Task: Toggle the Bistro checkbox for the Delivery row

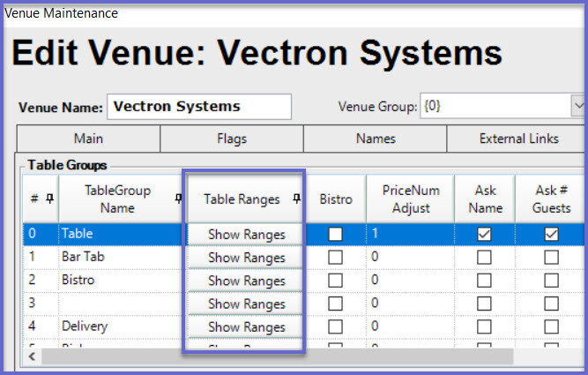Action: pos(335,326)
